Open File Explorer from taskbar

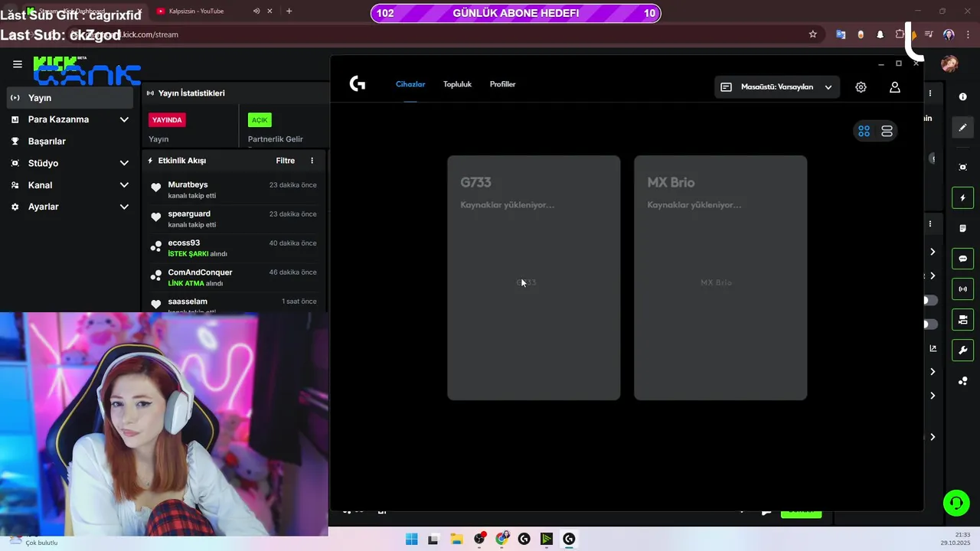[x=456, y=539]
